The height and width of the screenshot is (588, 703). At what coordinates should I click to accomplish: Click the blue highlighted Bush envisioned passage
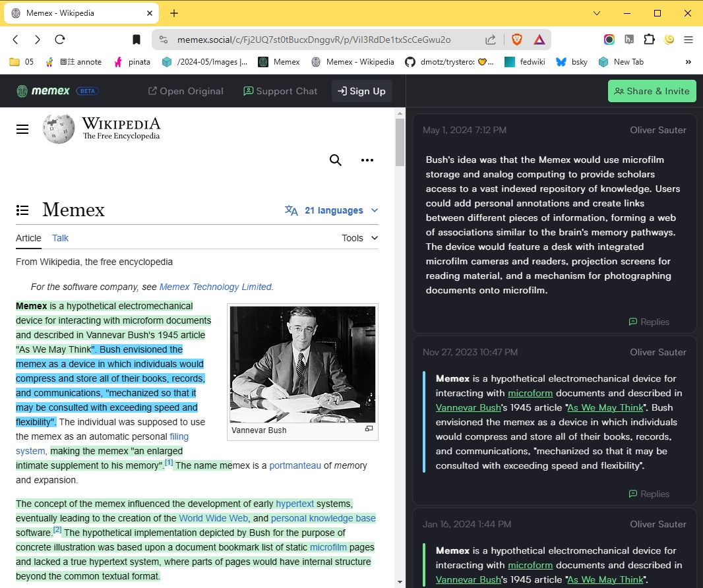pyautogui.click(x=110, y=386)
